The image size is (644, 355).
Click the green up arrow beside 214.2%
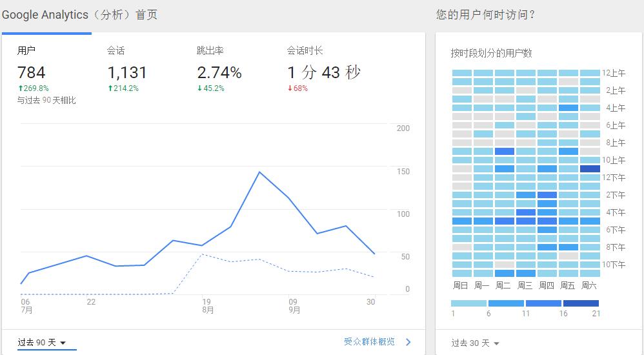(110, 88)
